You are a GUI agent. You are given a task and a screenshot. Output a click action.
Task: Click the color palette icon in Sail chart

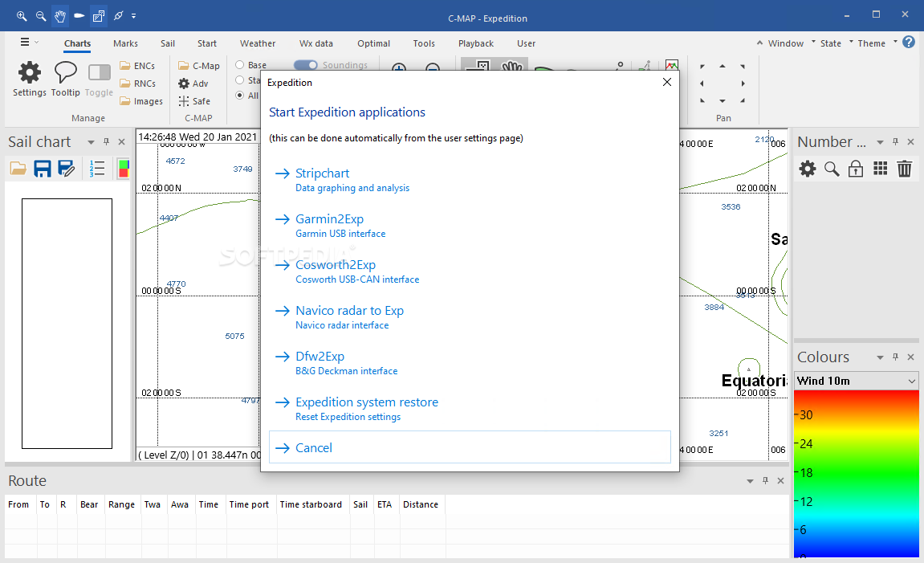coord(123,169)
